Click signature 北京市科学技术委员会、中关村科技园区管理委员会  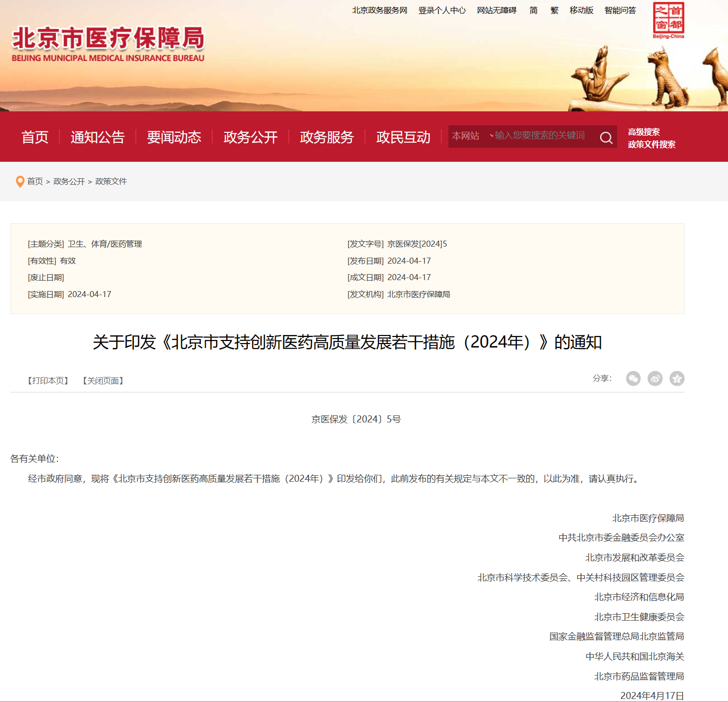pyautogui.click(x=581, y=578)
